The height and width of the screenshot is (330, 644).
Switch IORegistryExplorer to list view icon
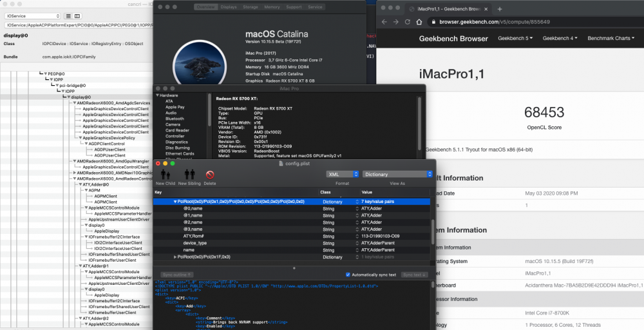point(69,16)
